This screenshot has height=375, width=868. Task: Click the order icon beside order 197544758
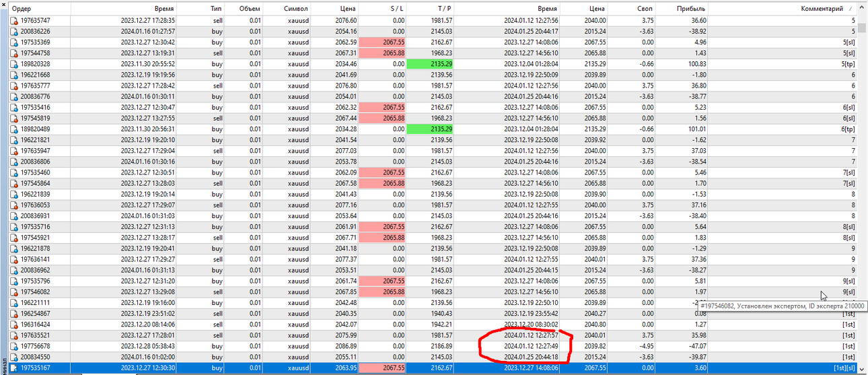click(x=14, y=53)
